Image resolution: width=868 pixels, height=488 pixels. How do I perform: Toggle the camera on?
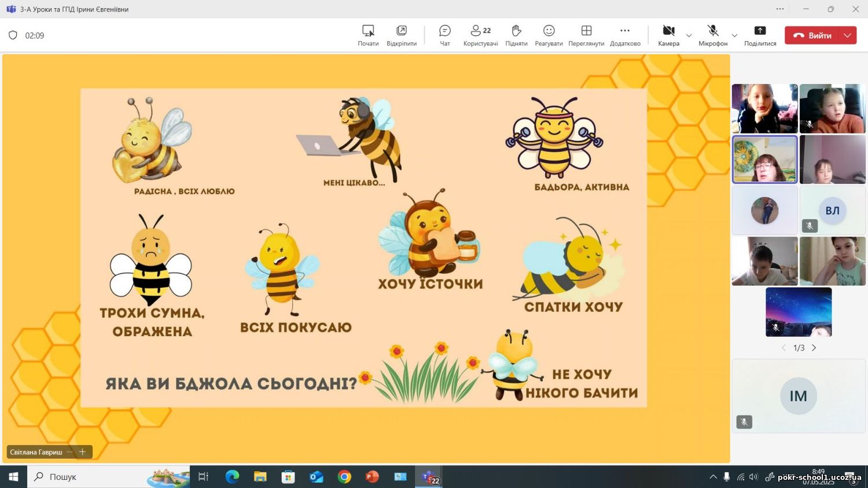(x=668, y=35)
